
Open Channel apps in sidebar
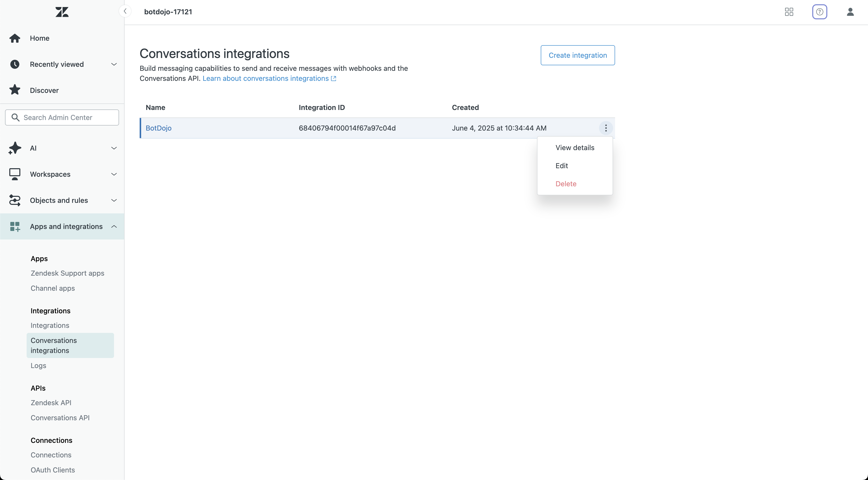tap(52, 288)
